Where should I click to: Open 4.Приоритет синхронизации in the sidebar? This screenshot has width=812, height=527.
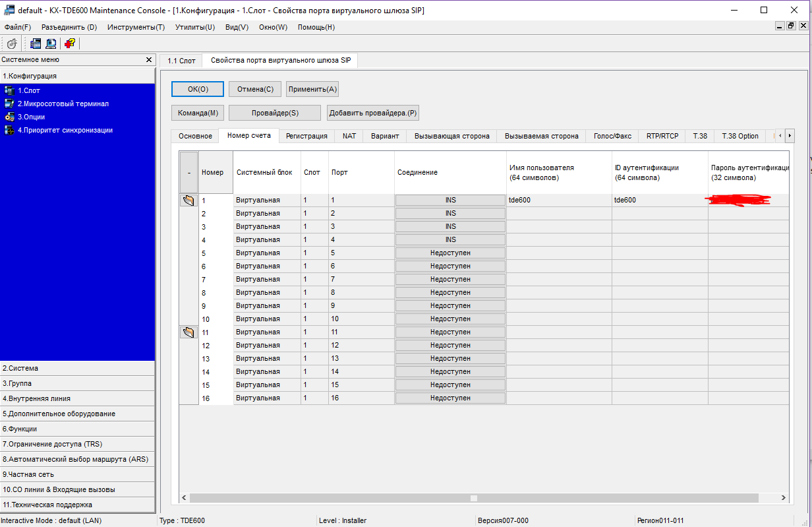tap(65, 130)
